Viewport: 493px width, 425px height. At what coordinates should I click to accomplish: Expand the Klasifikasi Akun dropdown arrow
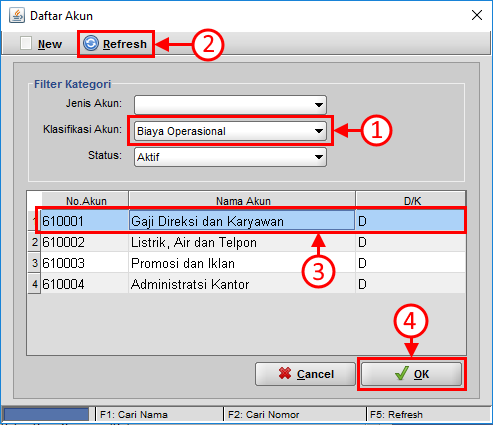319,131
